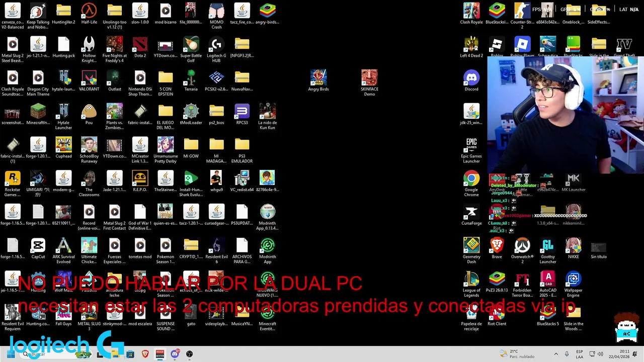Select the Five Nights at Freddy's 4 icon
Image resolution: width=644 pixels, height=362 pixels.
[x=115, y=50]
